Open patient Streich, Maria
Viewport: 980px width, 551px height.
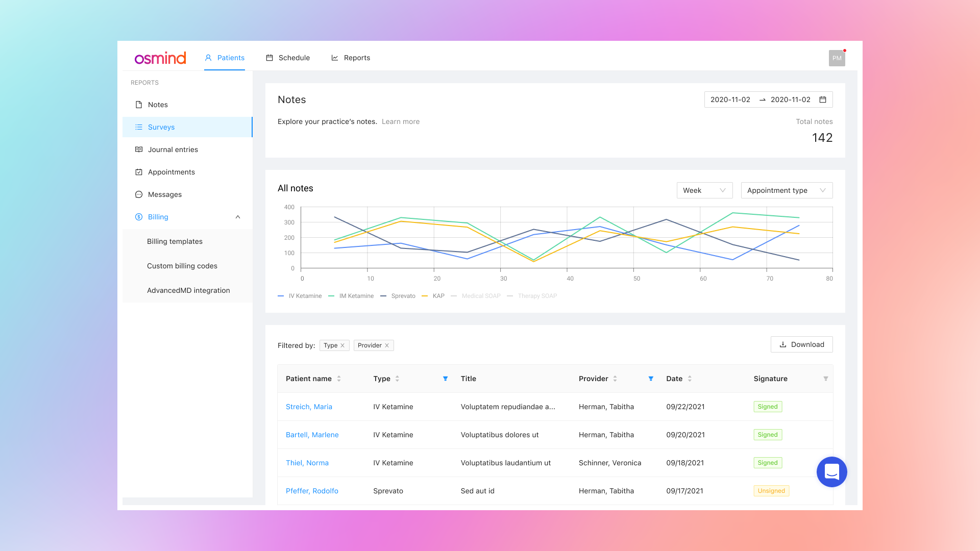point(309,407)
